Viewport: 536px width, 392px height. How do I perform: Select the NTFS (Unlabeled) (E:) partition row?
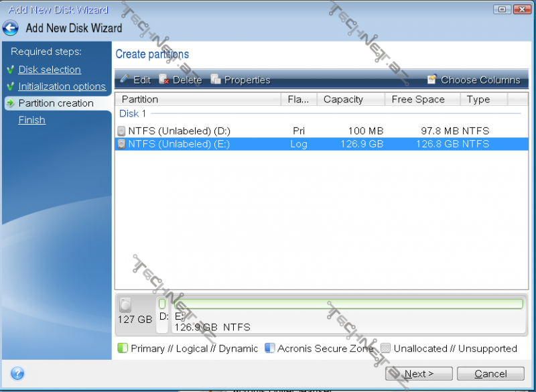point(178,144)
